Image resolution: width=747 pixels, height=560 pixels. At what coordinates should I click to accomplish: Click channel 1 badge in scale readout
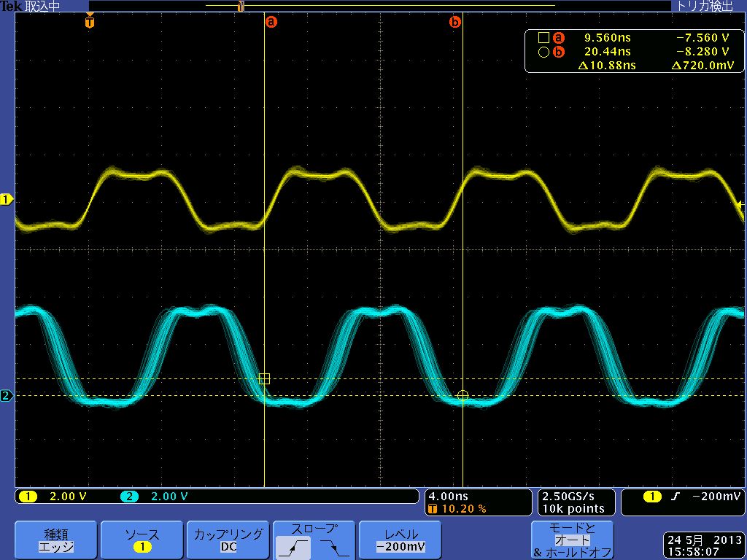tap(28, 497)
